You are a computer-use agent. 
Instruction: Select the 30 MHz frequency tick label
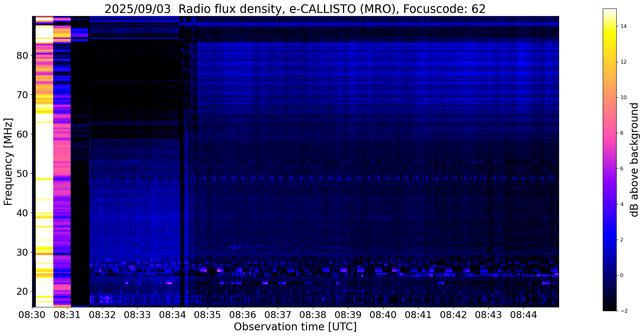22,252
